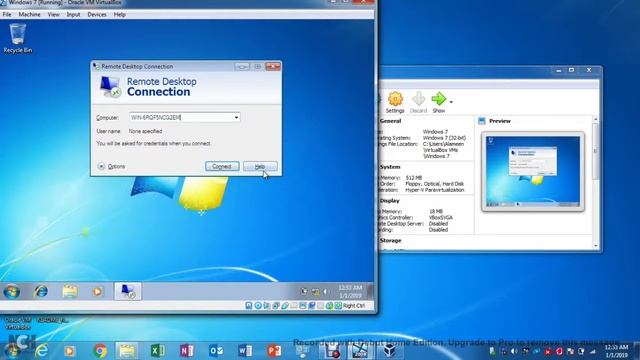Image resolution: width=640 pixels, height=360 pixels.
Task: Open the Devices menu
Action: 97,14
